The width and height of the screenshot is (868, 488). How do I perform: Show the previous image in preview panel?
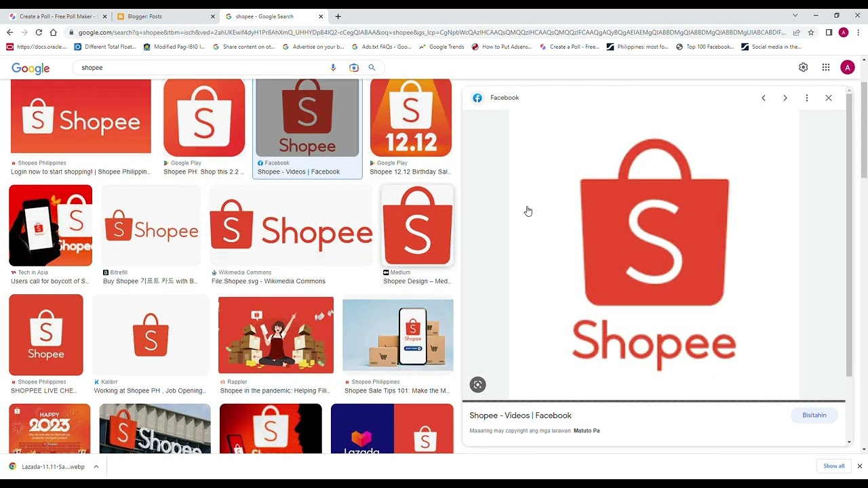tap(764, 98)
